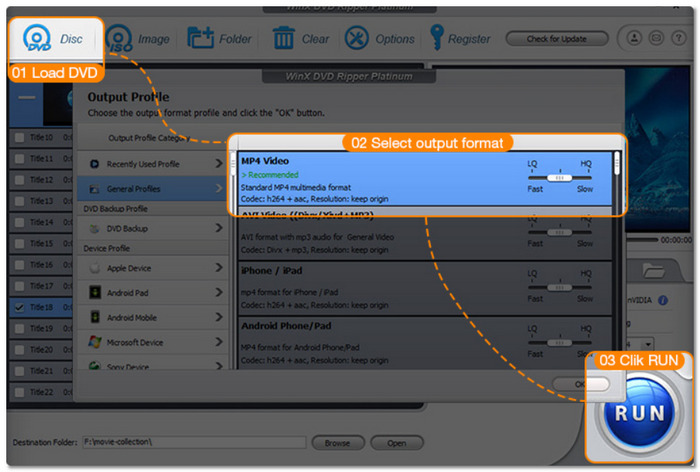Check the Title14 checkbox
Viewport: 700px width, 472px height.
coord(20,222)
